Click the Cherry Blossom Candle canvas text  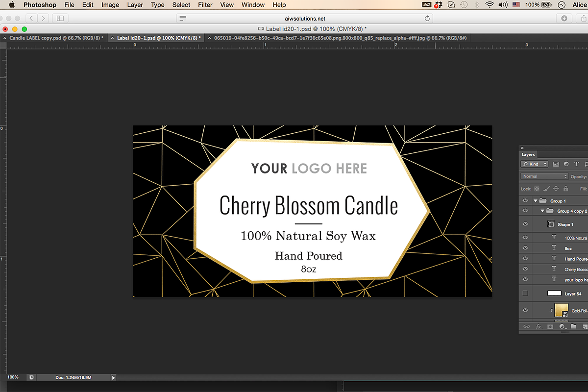[x=309, y=205]
